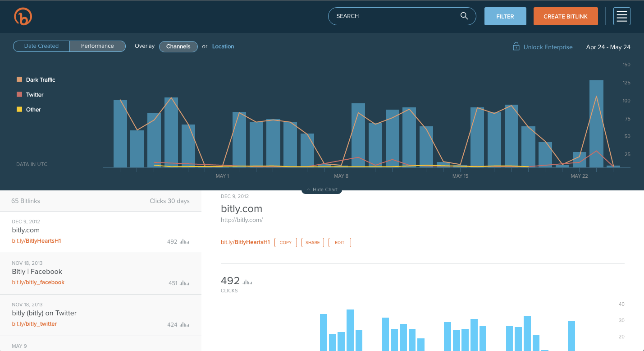The image size is (644, 351).
Task: Click the Dark Traffic color swatch
Action: (x=20, y=80)
